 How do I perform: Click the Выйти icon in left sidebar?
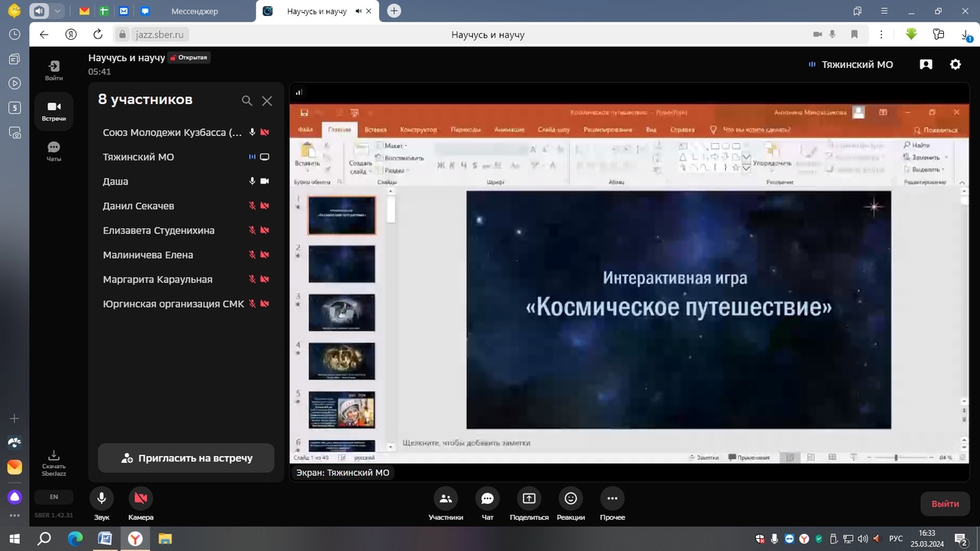tap(54, 66)
